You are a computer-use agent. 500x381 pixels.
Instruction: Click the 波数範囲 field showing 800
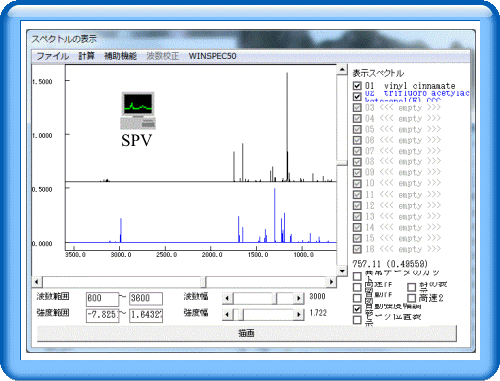(102, 298)
